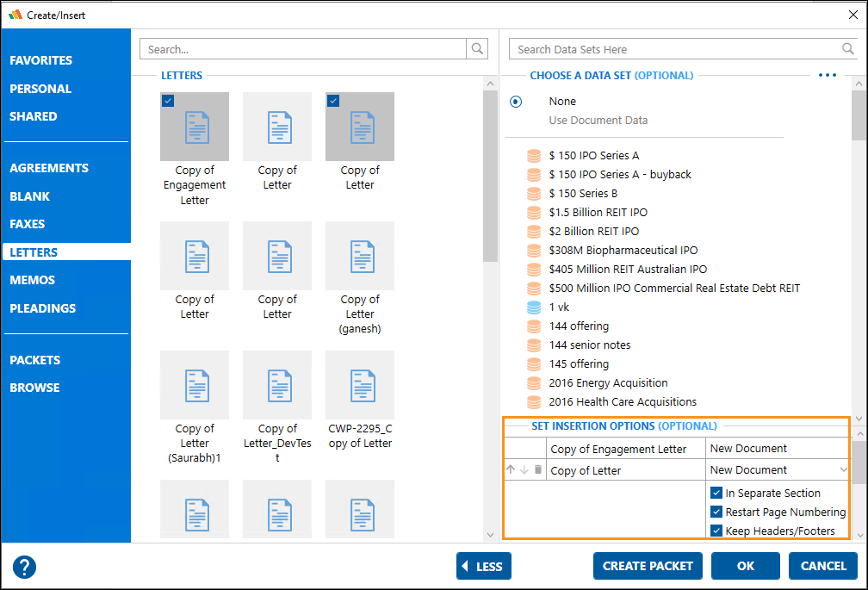Click Copy of Engagement Letter row in insertion options
The width and height of the screenshot is (868, 590).
(x=625, y=449)
